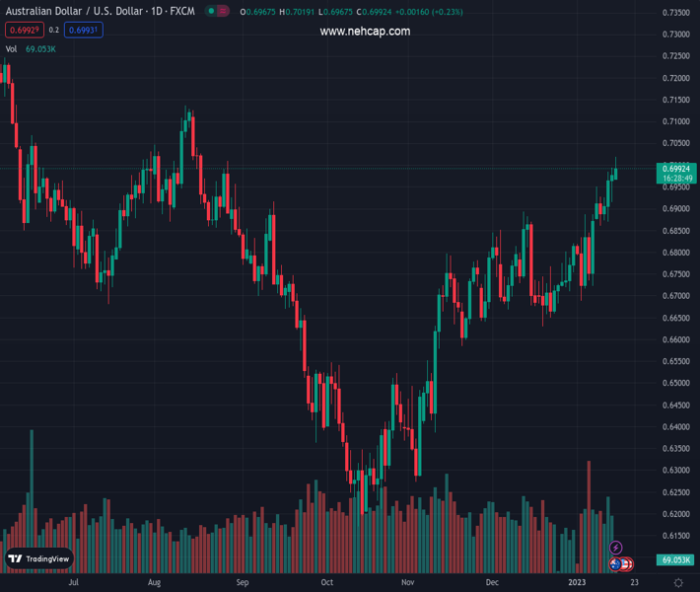
Task: Click the US flag economic event icon
Action: (x=625, y=564)
